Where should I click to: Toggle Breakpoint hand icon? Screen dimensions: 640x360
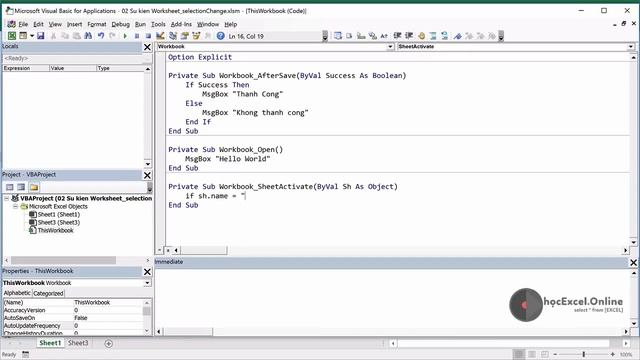click(x=422, y=36)
